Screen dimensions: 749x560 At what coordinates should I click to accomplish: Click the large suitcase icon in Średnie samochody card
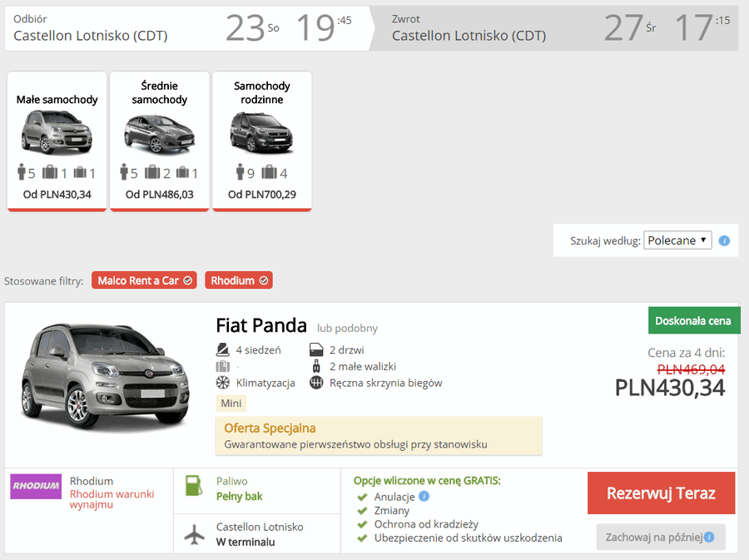[152, 172]
